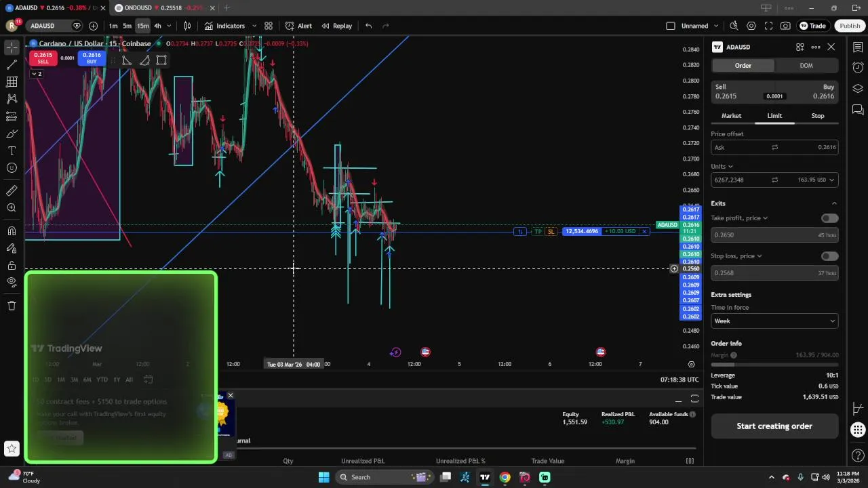Open the chats panel icon
Viewport: 868px width, 488px height.
point(858,110)
